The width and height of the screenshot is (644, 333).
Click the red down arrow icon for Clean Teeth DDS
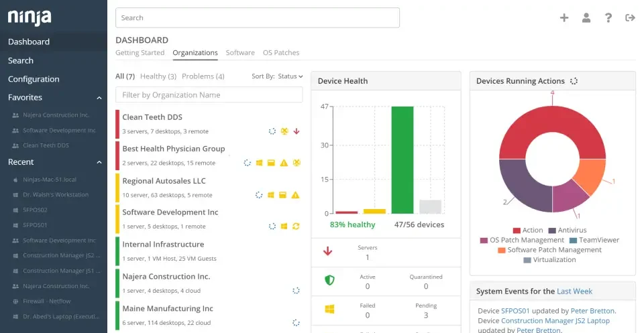pyautogui.click(x=296, y=131)
